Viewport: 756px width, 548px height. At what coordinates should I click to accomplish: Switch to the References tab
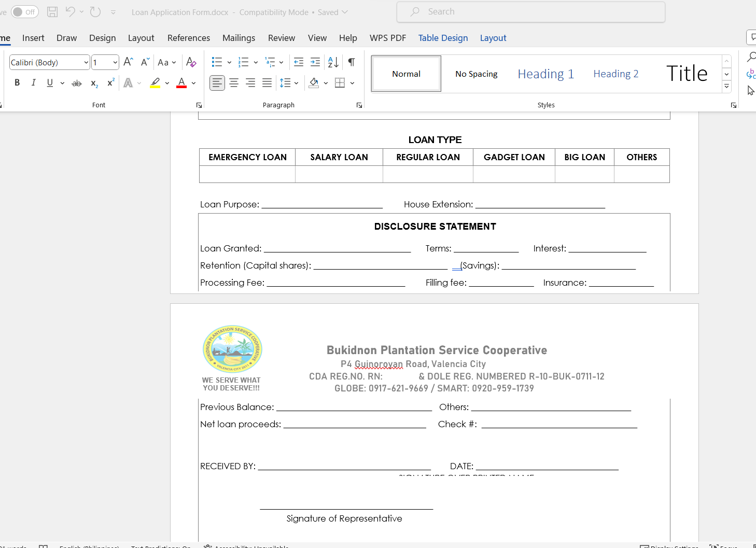(189, 38)
